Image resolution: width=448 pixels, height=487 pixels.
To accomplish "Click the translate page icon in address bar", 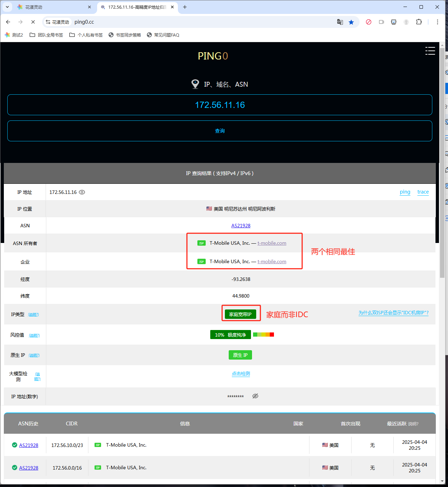I will click(x=340, y=22).
